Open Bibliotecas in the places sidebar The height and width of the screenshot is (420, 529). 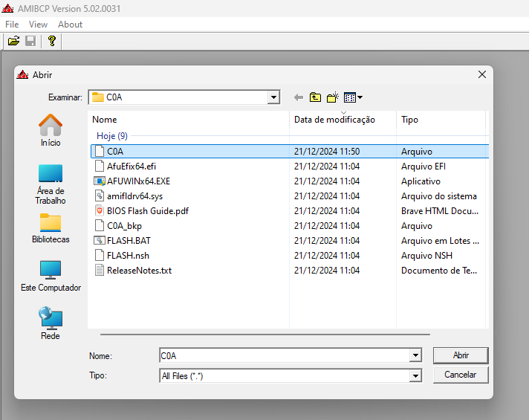(x=51, y=228)
